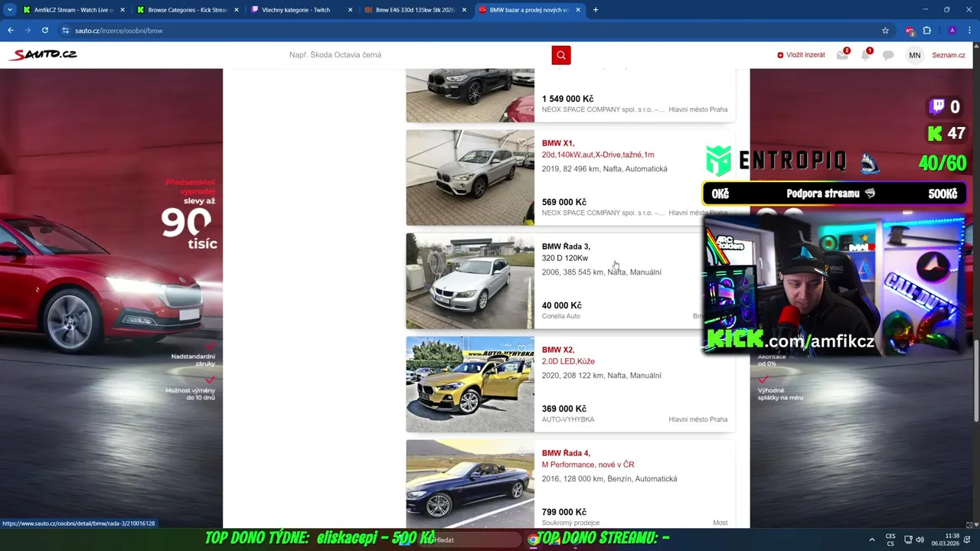Switch to AmfikCZ Stream Kick tab

[74, 10]
